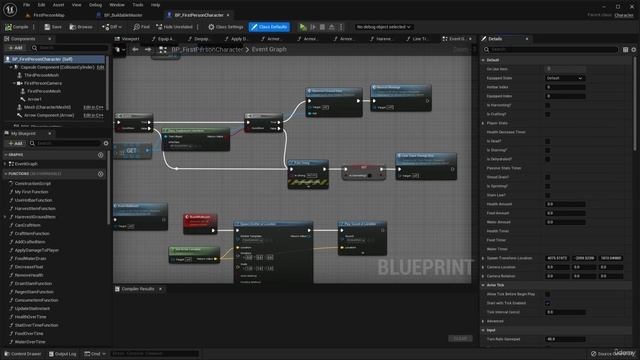Expand the Spawn Transform Location row
Viewport: 640px width, 360px height.
(x=483, y=258)
